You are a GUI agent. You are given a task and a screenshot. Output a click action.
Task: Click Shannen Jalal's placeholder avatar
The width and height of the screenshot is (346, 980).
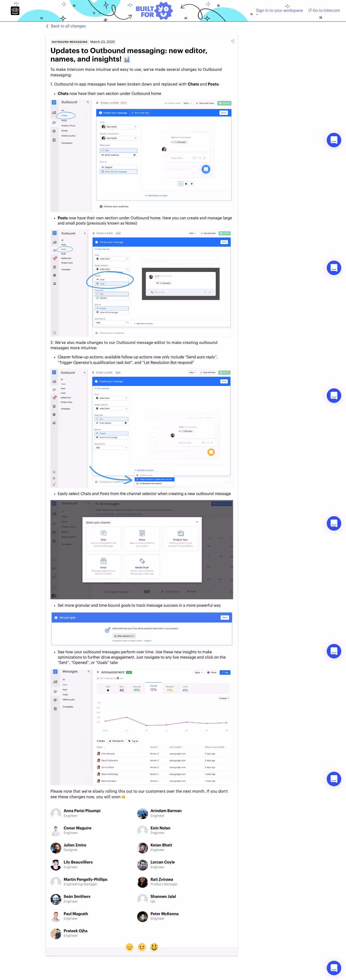click(142, 899)
